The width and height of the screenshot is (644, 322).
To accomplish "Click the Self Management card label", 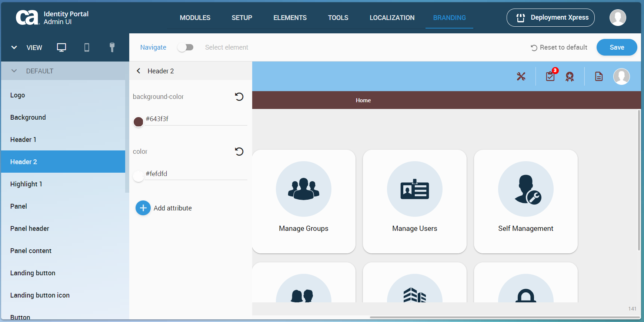I will pos(526,229).
